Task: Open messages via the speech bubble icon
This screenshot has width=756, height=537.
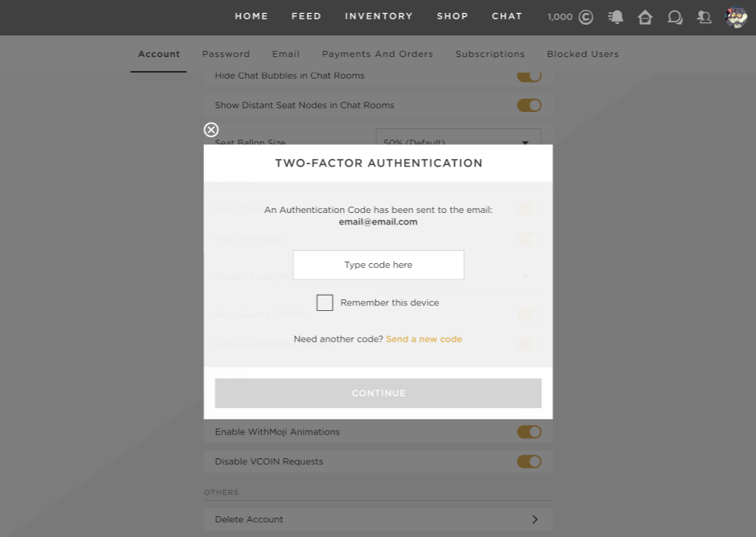Action: (x=675, y=16)
